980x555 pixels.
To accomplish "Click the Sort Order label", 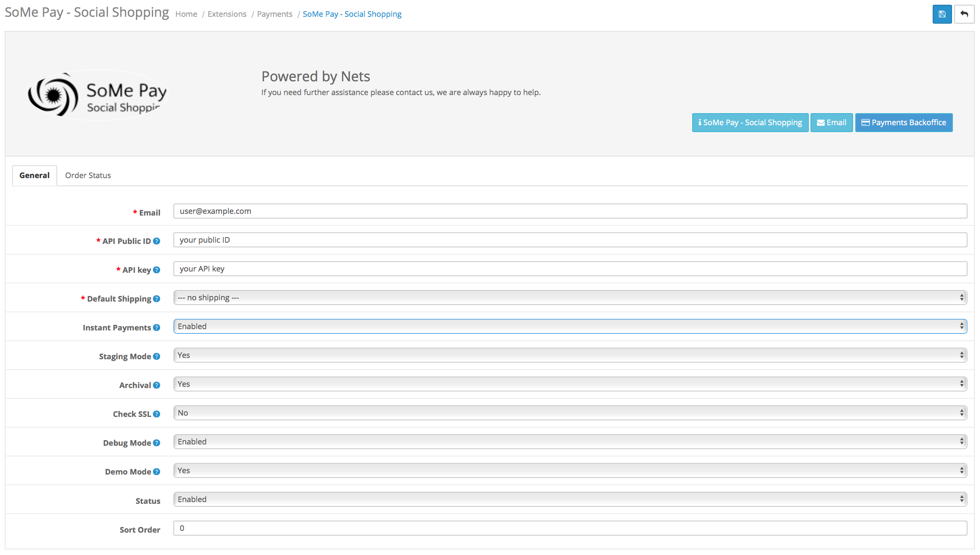I will coord(140,530).
